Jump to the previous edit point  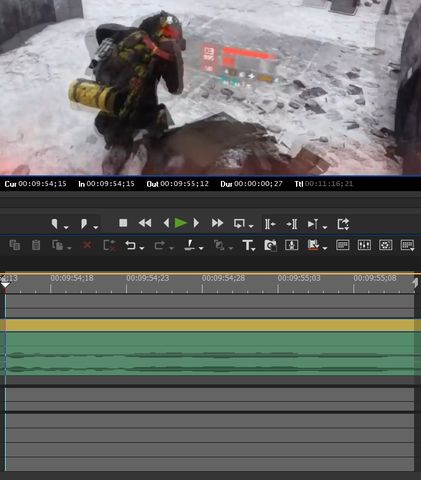[x=270, y=224]
